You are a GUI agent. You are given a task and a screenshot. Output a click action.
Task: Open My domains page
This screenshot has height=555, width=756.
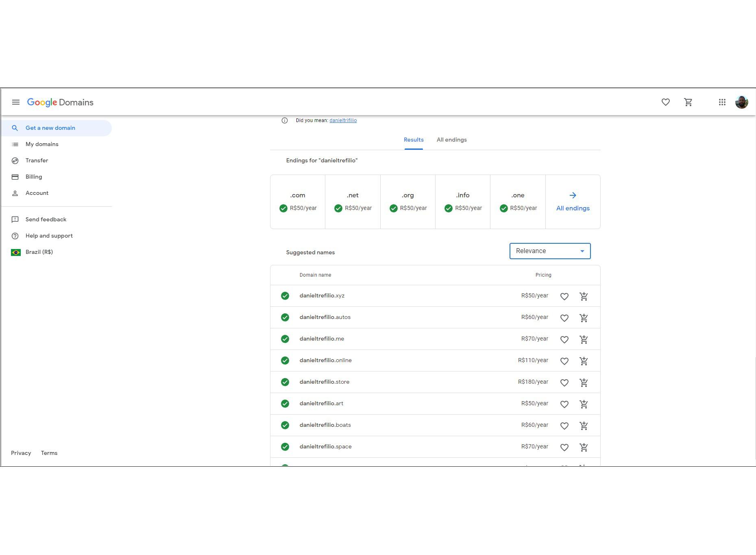[56, 144]
